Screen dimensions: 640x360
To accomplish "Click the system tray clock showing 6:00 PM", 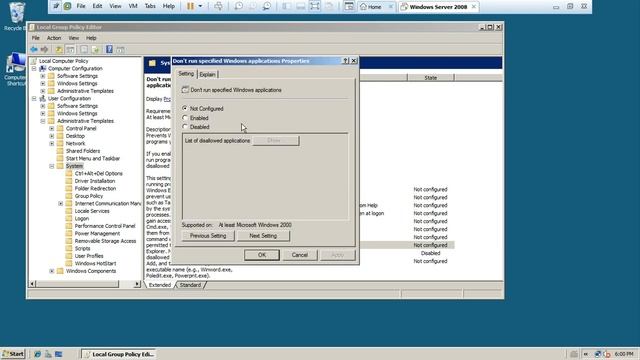I will tap(623, 354).
